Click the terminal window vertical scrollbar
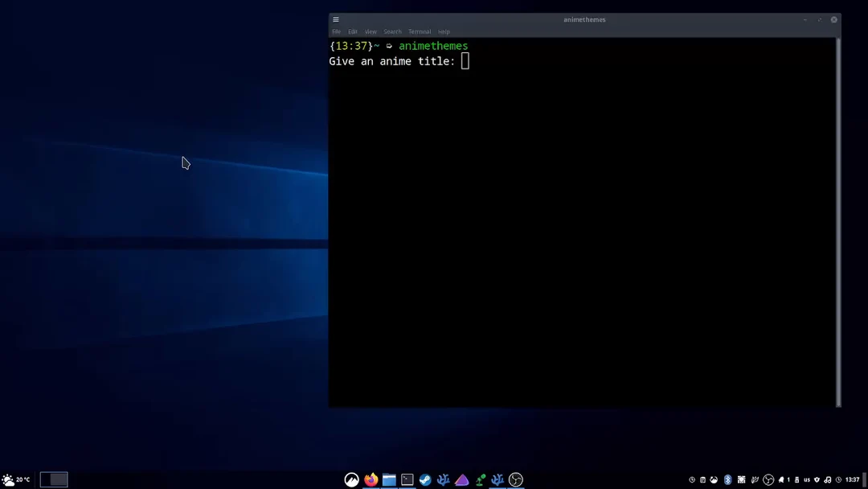868x489 pixels. [838, 222]
